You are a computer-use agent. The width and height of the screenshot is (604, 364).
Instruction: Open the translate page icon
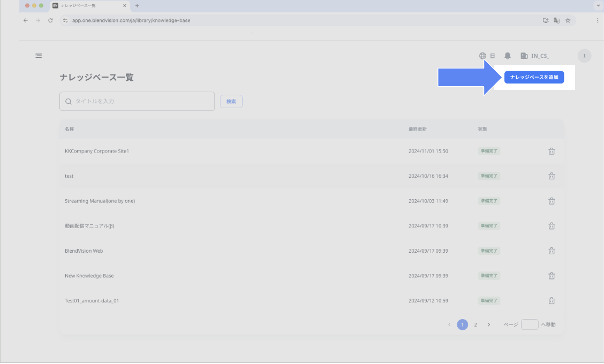(x=557, y=20)
